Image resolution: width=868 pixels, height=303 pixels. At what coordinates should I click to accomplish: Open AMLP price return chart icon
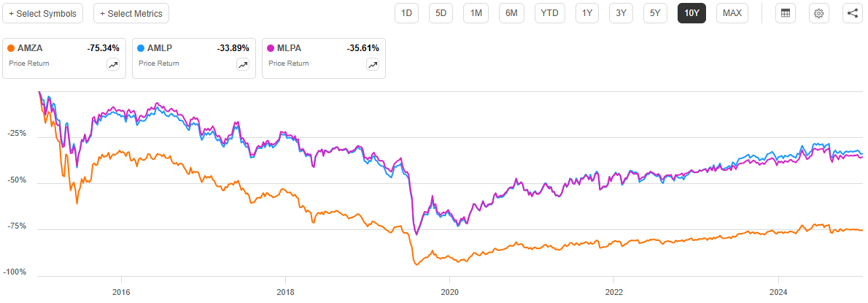coord(243,64)
